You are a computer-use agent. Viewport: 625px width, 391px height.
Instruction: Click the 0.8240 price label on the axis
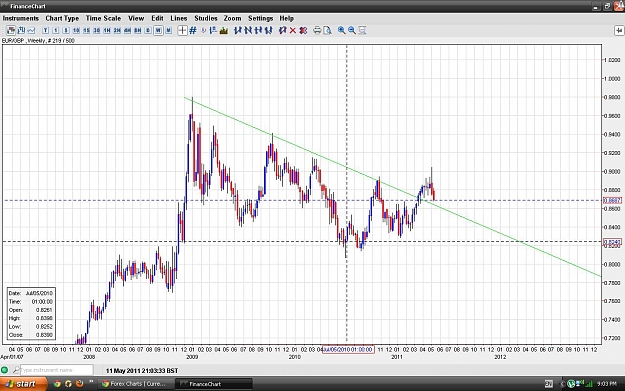click(x=612, y=242)
